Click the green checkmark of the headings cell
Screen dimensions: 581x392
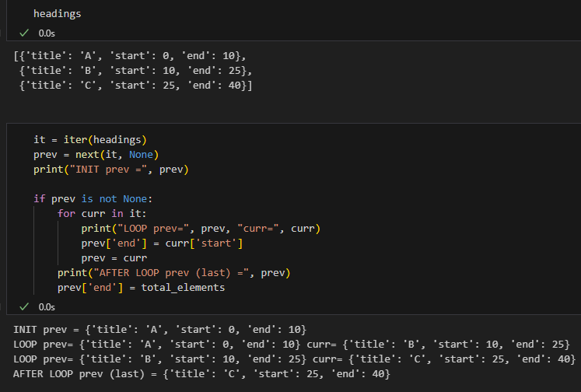(x=25, y=33)
